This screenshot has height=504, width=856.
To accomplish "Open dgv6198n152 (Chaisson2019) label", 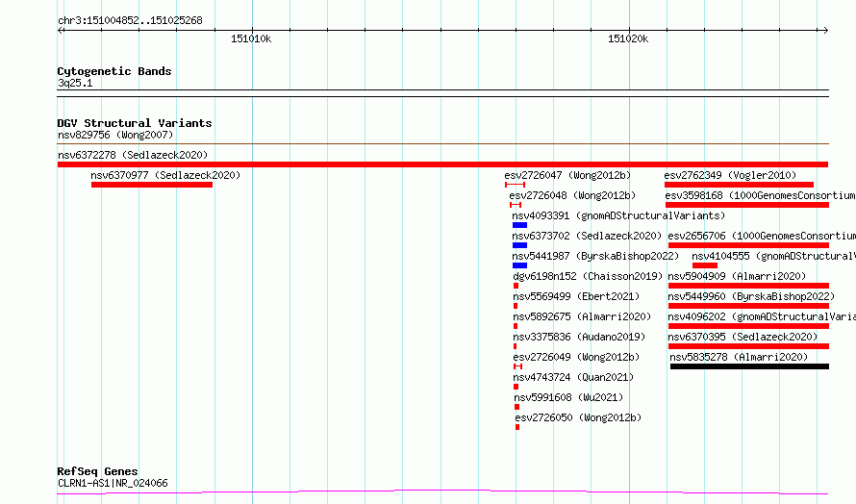I will 588,276.
